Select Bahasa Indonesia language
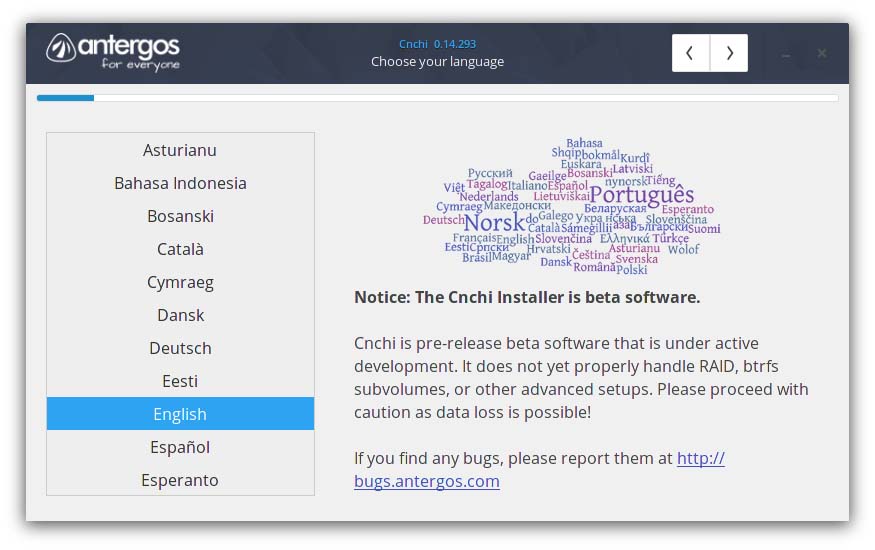Image resolution: width=875 pixels, height=550 pixels. click(180, 183)
